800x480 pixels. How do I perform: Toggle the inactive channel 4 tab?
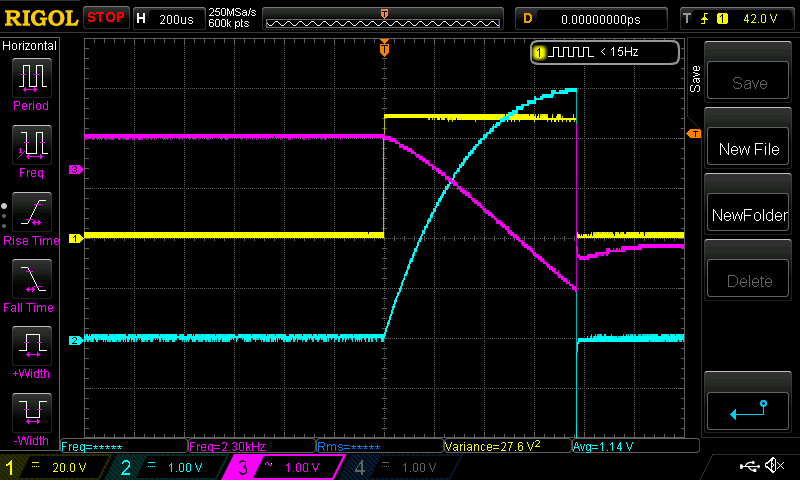(403, 467)
